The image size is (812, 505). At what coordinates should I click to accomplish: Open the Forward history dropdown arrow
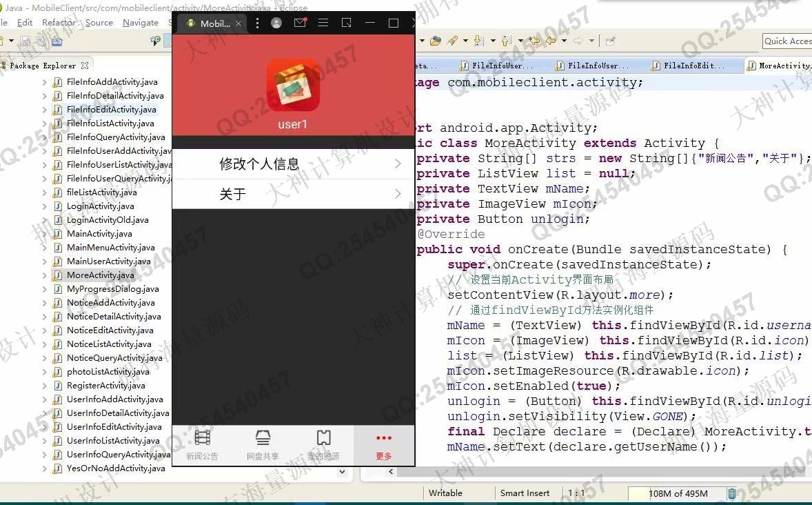591,41
